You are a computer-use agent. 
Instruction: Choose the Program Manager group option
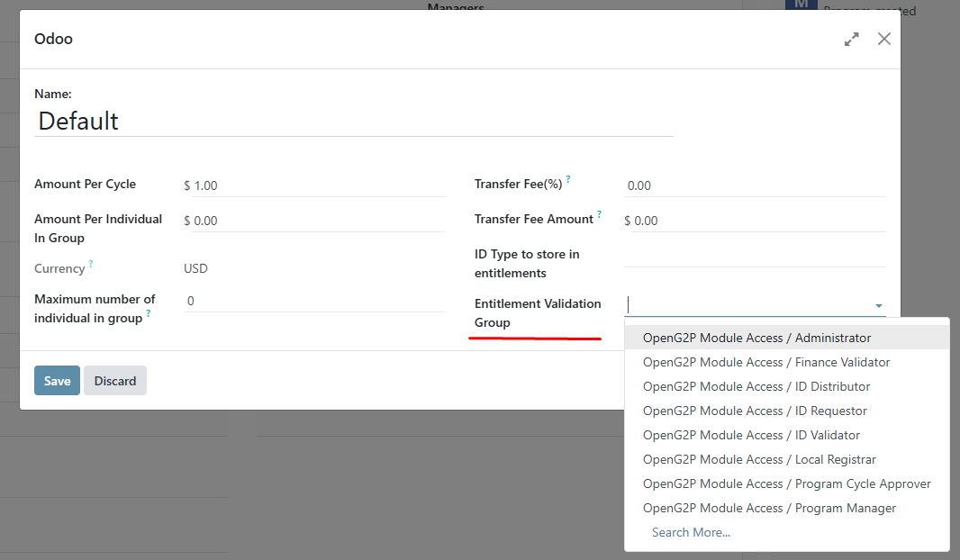(x=769, y=508)
